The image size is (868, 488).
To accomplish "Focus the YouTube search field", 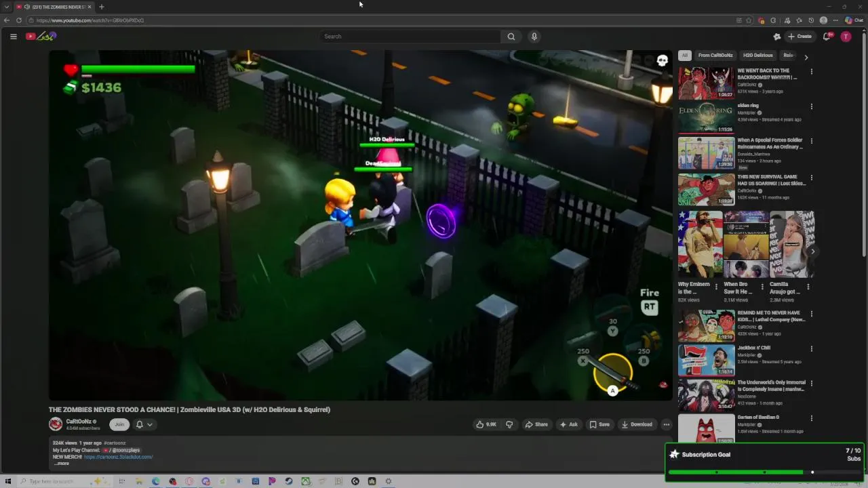I will coord(410,37).
